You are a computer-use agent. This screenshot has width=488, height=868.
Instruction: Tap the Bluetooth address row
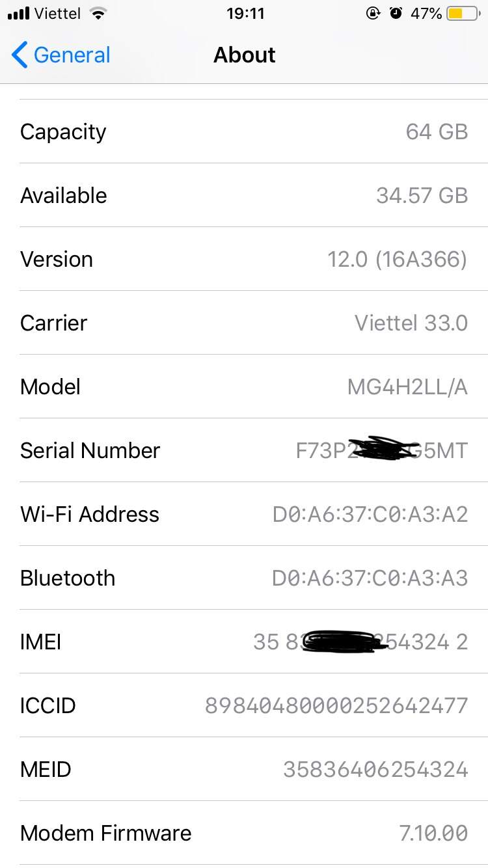(x=244, y=578)
